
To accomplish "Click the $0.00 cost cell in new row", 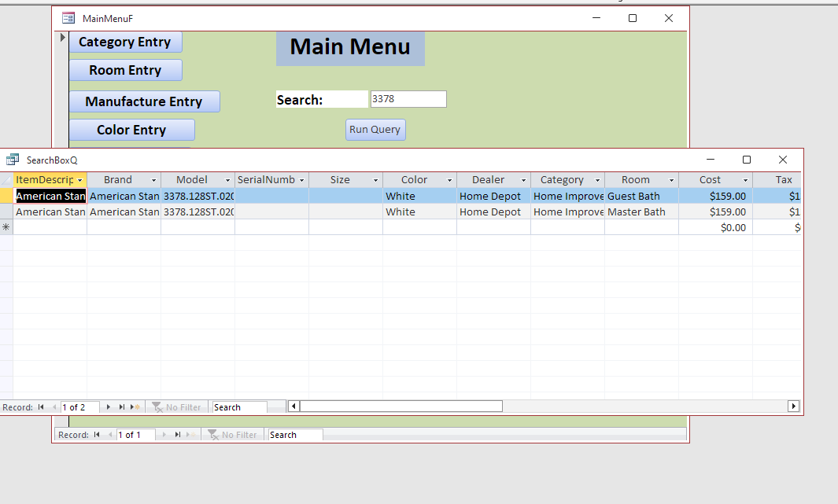I will [x=715, y=227].
